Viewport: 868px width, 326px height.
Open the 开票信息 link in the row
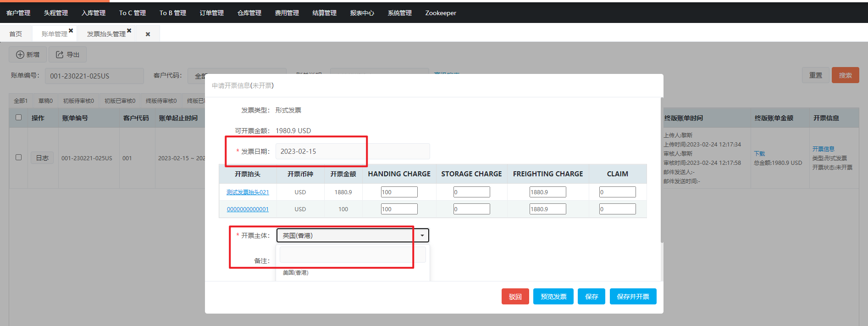tap(824, 149)
